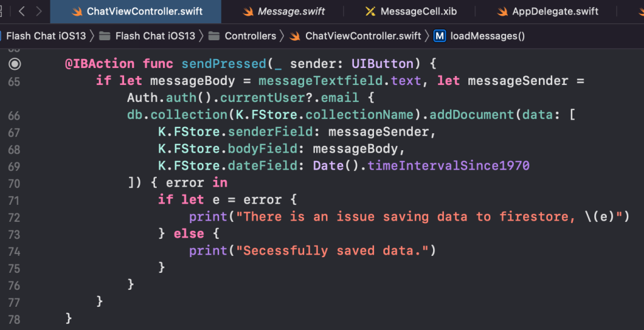644x330 pixels.
Task: Click the second Flash Chat iOS13 folder breadcrumb
Action: [x=155, y=36]
